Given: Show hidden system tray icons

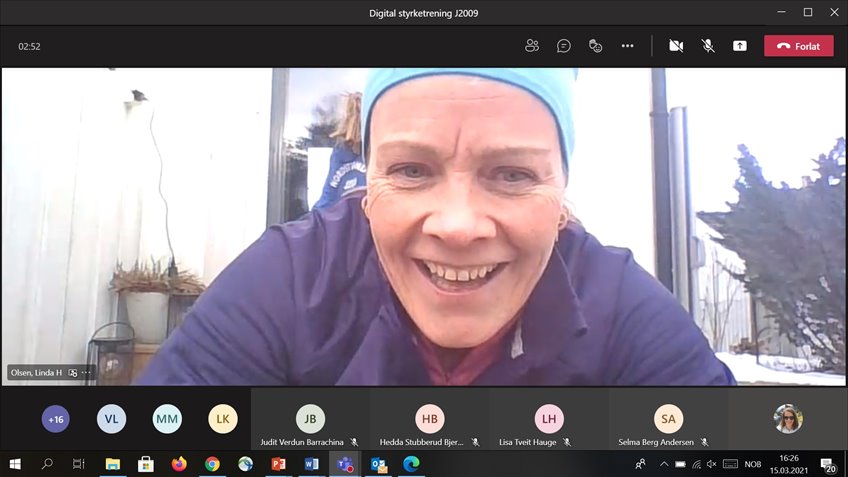Looking at the screenshot, I should pos(663,464).
